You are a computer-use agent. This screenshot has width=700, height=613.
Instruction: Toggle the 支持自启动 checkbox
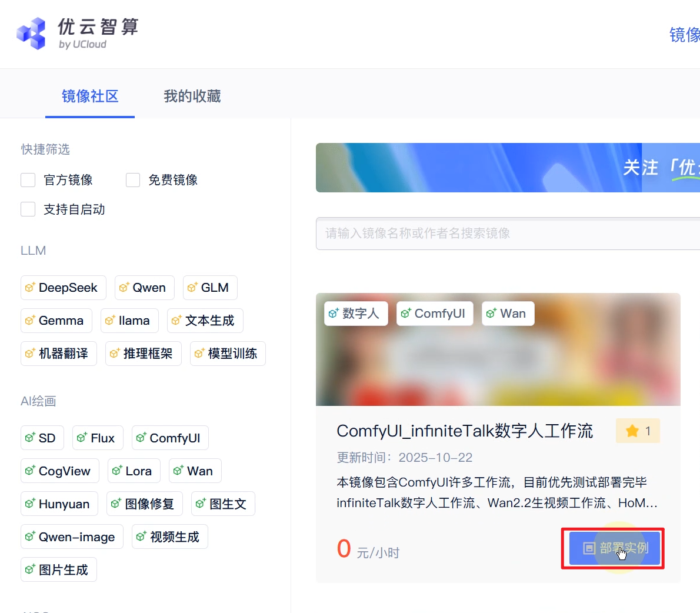28,209
